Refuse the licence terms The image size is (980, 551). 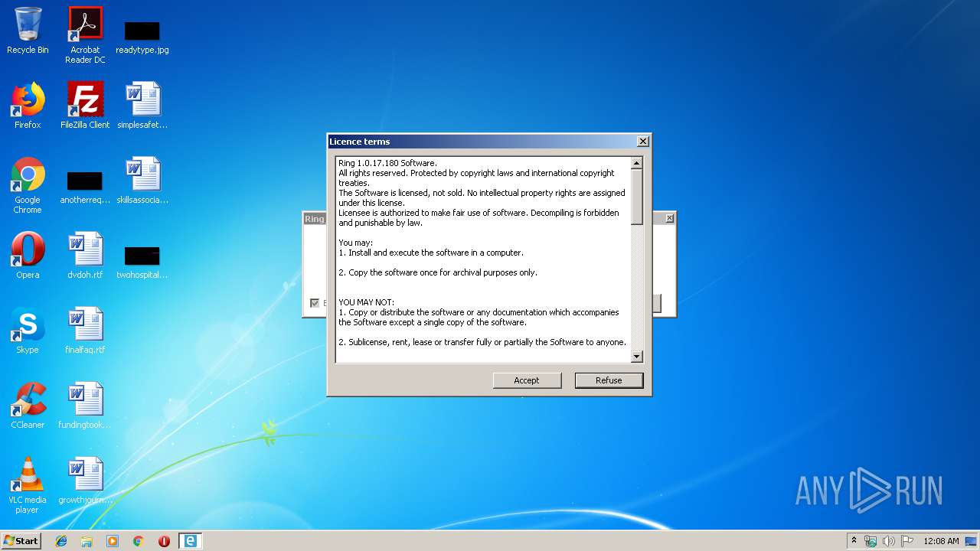coord(609,380)
